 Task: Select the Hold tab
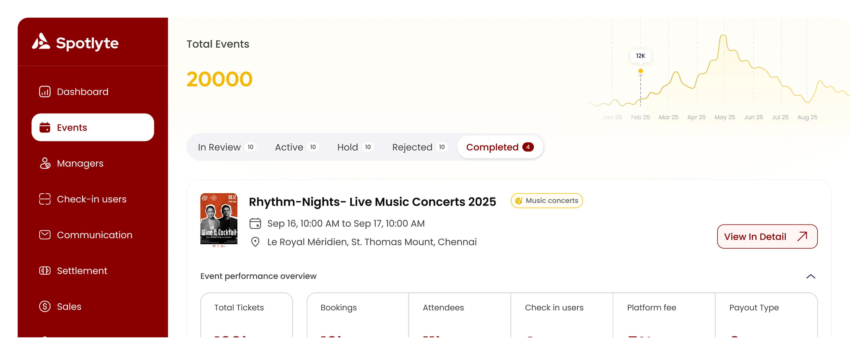point(355,147)
